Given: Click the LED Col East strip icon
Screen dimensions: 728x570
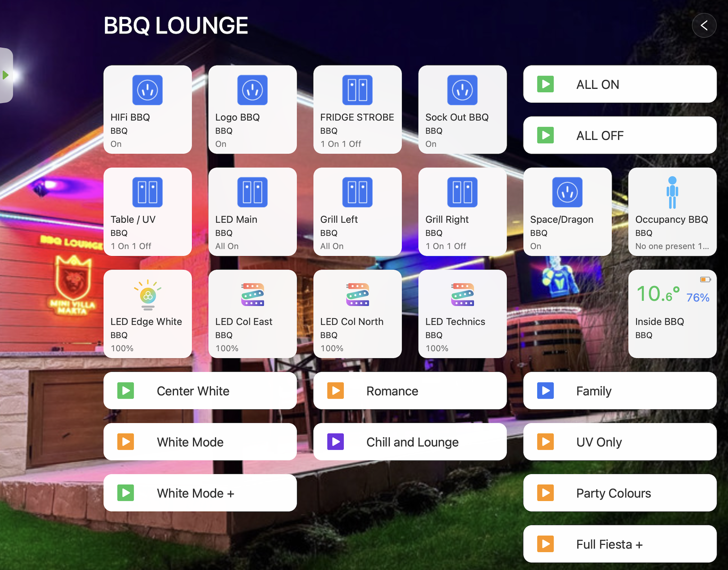Looking at the screenshot, I should [252, 294].
